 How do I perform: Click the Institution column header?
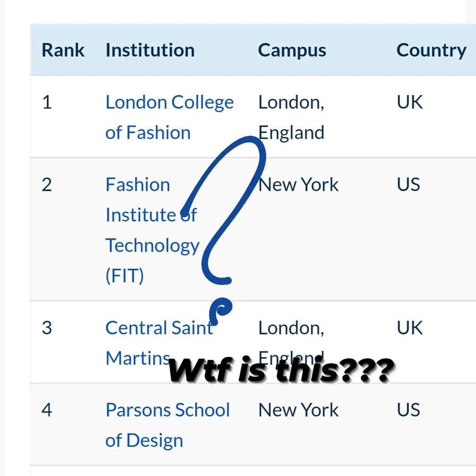[x=150, y=50]
